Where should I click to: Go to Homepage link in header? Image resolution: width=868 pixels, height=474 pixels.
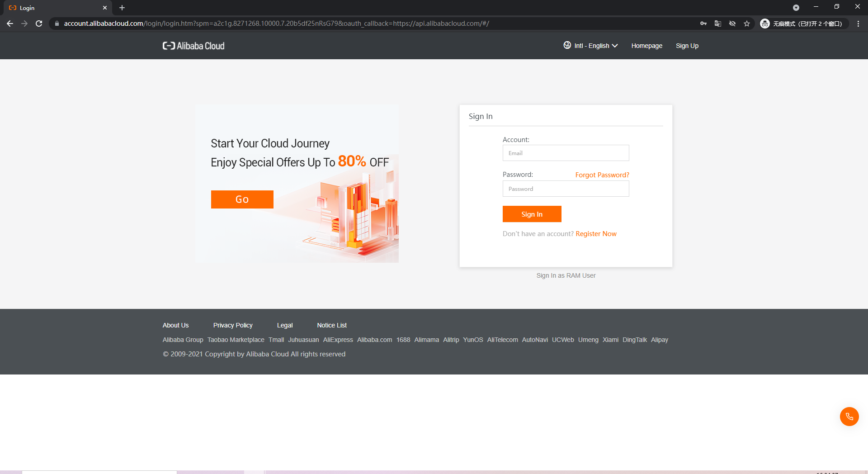tap(646, 46)
